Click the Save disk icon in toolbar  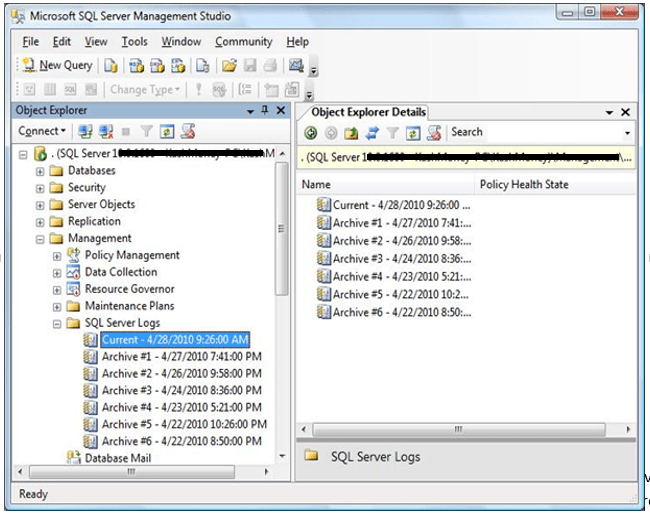[x=250, y=66]
